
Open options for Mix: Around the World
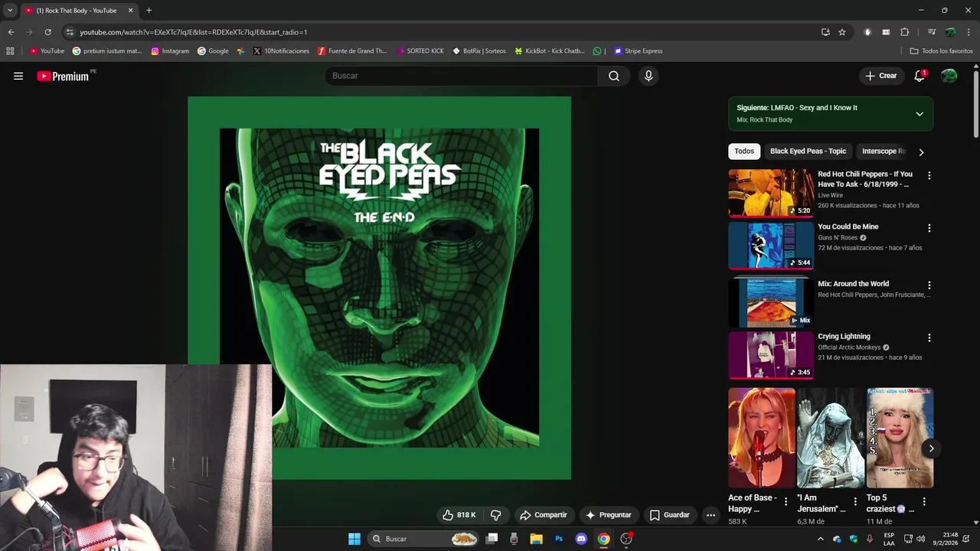pos(929,285)
